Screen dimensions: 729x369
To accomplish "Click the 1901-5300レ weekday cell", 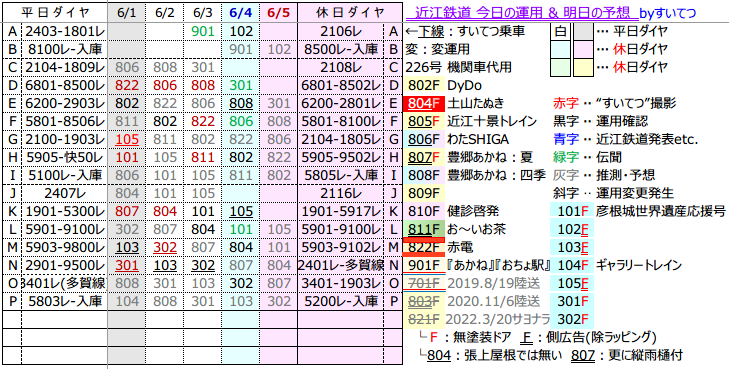I will (x=65, y=211).
